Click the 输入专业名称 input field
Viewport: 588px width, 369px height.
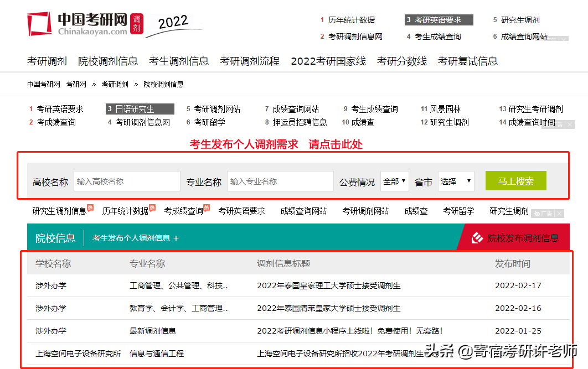tap(280, 181)
